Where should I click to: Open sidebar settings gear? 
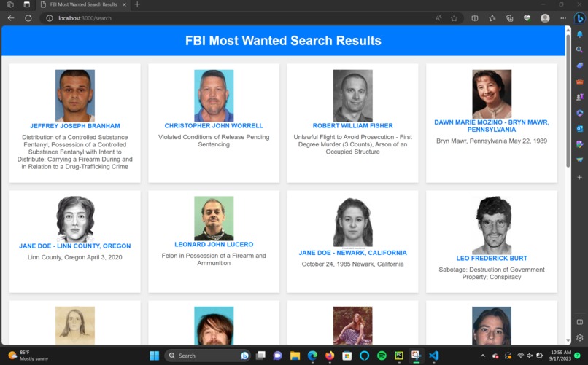coord(580,337)
